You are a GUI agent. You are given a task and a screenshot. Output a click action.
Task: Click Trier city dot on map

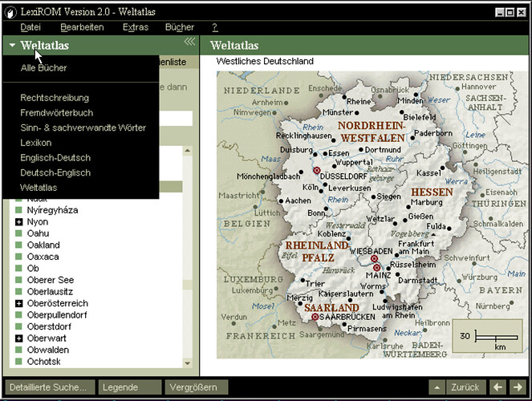(x=303, y=281)
